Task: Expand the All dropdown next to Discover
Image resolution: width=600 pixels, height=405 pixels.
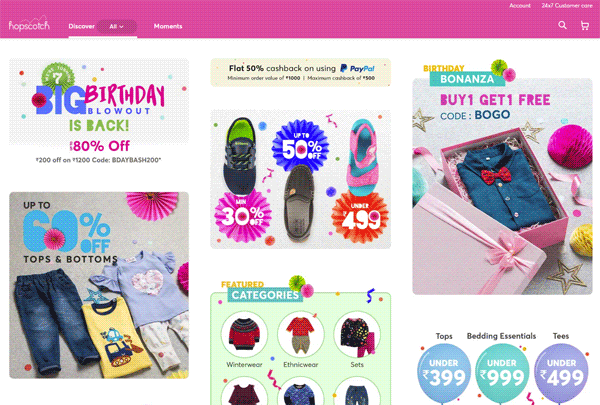Action: pyautogui.click(x=117, y=26)
